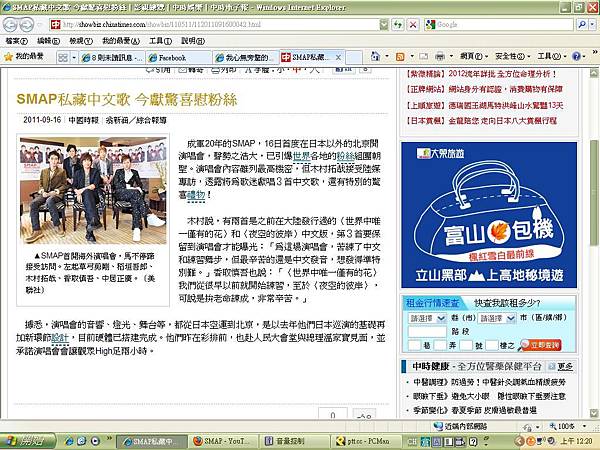This screenshot has width=600, height=450.
Task: Click the Windows Start button 開始
Action: click(28, 441)
